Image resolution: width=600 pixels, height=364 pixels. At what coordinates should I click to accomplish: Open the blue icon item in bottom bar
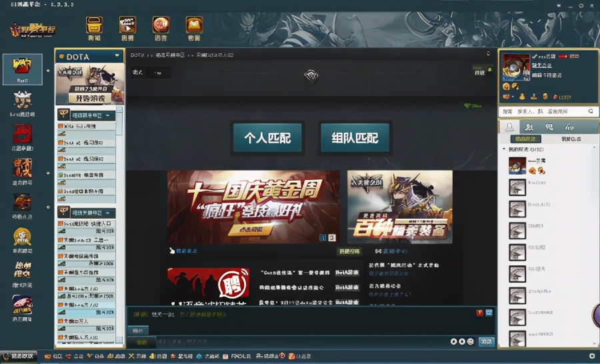coord(207,356)
